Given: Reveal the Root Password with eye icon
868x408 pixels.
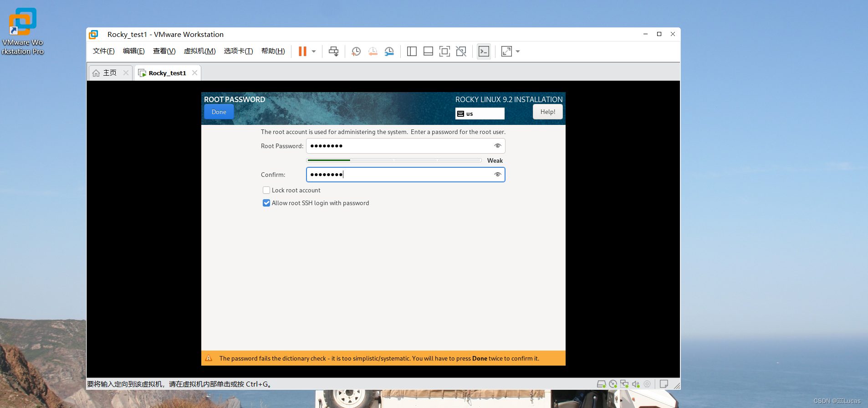Looking at the screenshot, I should [x=498, y=146].
